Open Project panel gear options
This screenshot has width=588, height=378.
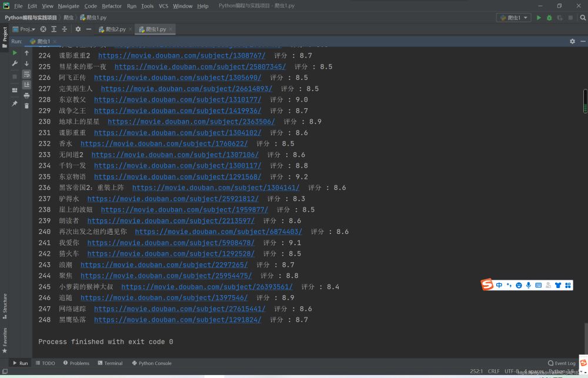[78, 29]
